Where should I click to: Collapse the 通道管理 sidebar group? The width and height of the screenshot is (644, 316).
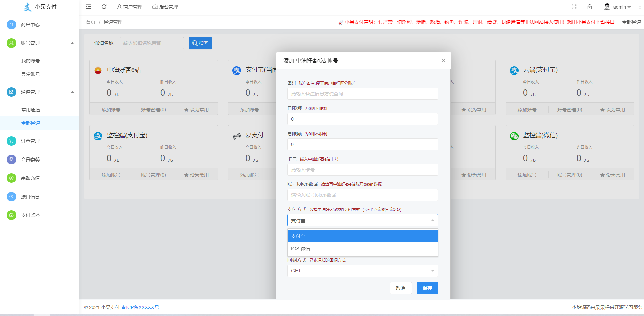click(72, 92)
